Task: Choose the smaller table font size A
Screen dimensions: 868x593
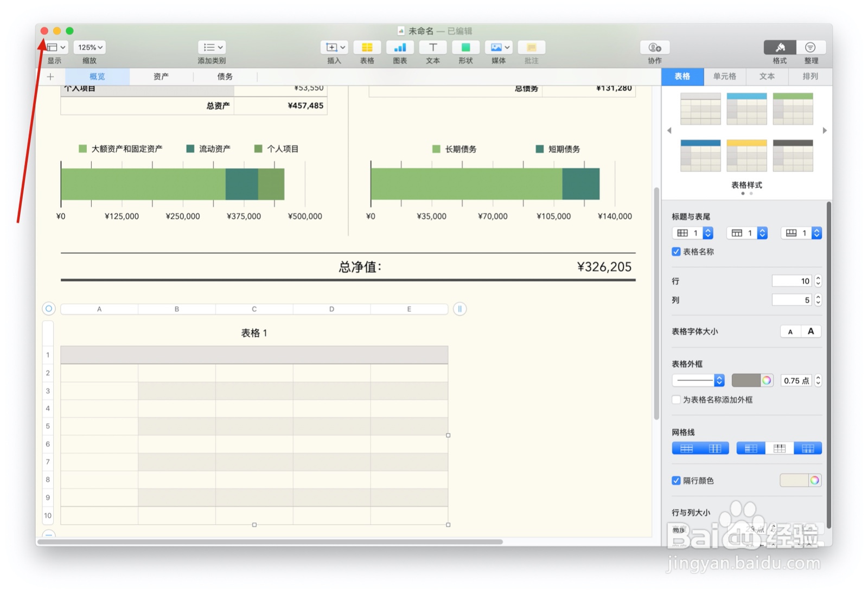Action: [790, 331]
